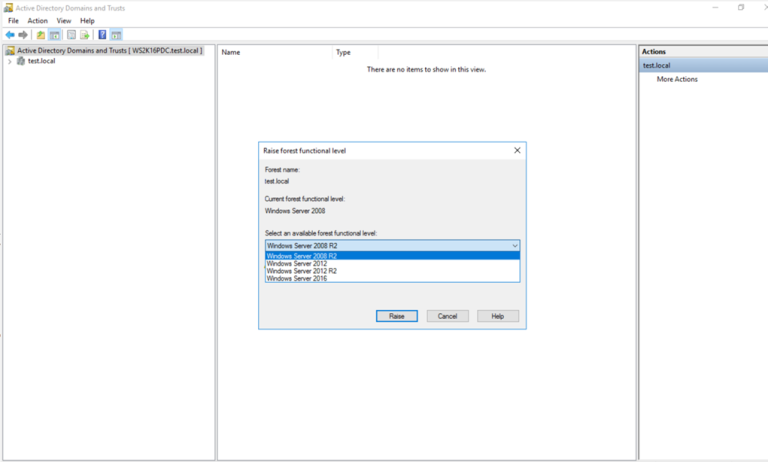Screen dimensions: 768x462
Task: Pick Windows Server 2012 in the dropdown list
Action: point(296,264)
